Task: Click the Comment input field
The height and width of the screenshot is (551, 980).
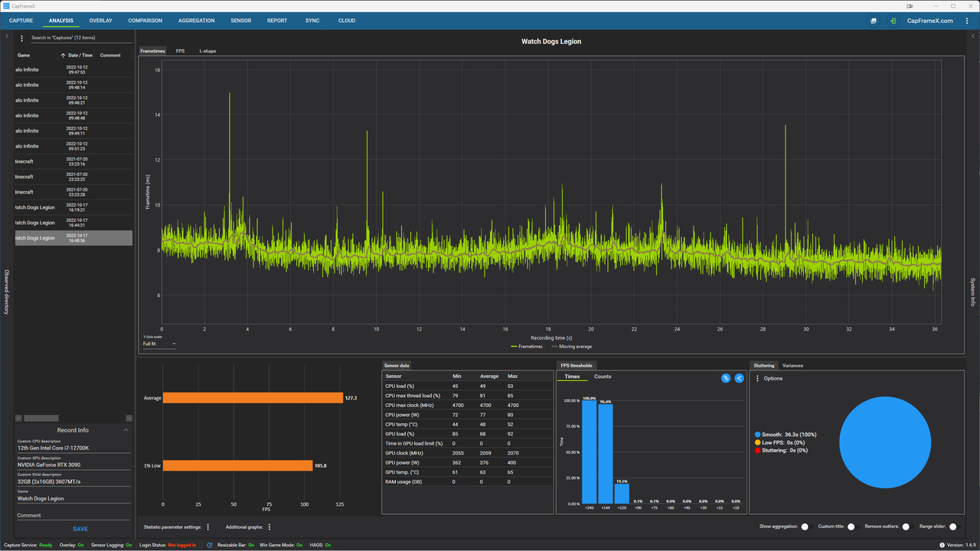Action: pyautogui.click(x=73, y=515)
